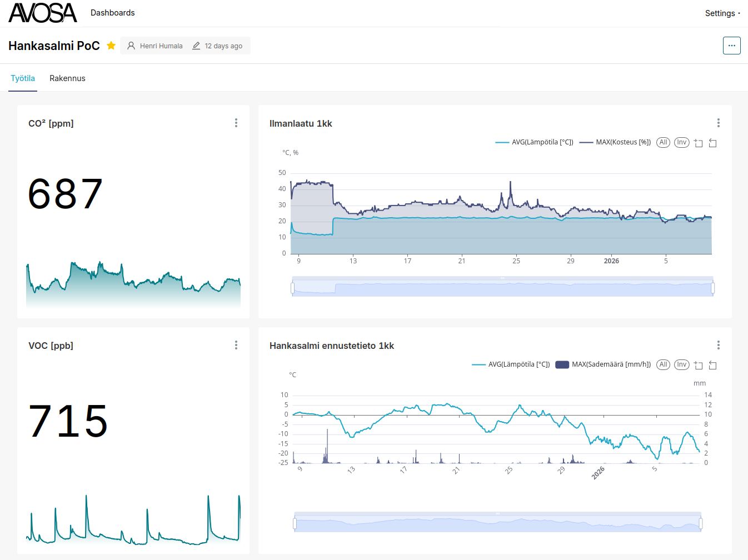
Task: Open the dashboard actions ellipsis menu
Action: click(x=731, y=46)
